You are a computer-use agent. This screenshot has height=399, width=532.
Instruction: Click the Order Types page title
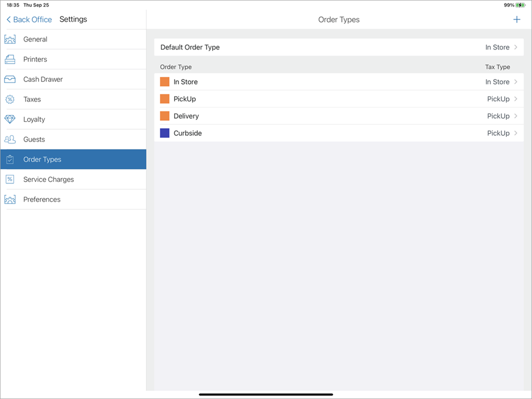tap(339, 20)
